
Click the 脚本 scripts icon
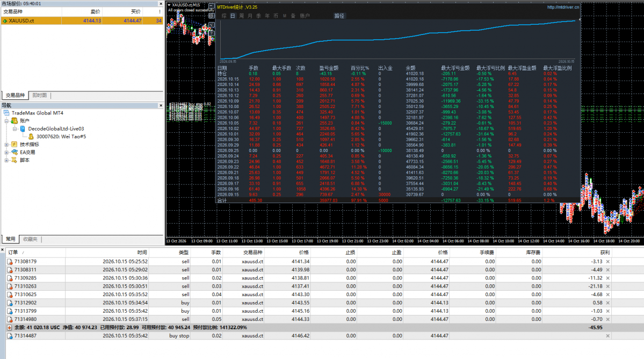[15, 160]
